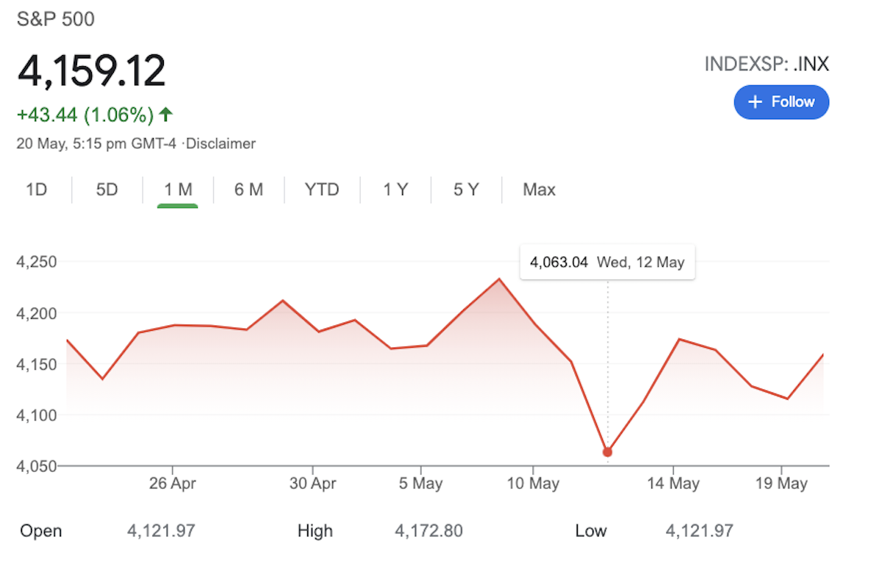This screenshot has width=882, height=588.
Task: Switch to the YTD range tab
Action: pyautogui.click(x=322, y=190)
